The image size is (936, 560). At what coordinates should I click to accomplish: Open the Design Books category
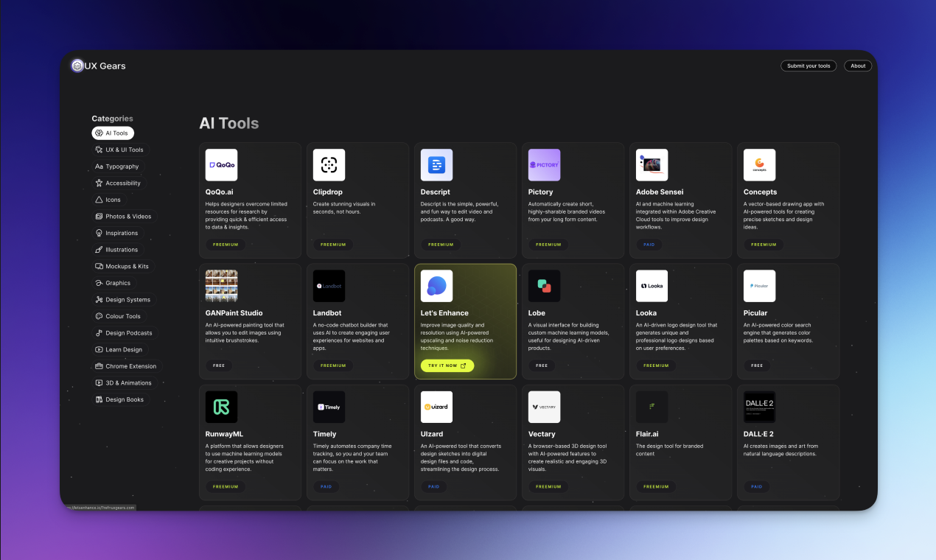pos(120,399)
